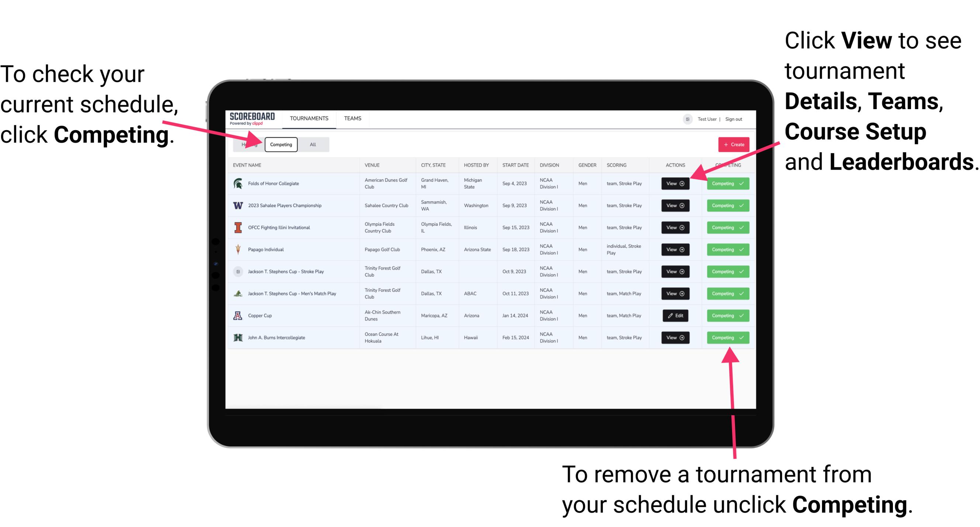The height and width of the screenshot is (527, 980).
Task: Expand the All tournaments filter tab
Action: pos(311,144)
